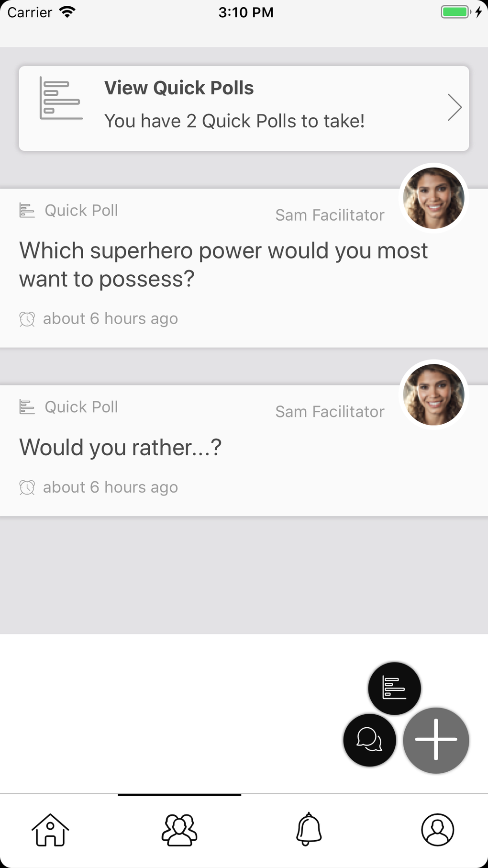Tap the chat bubbles floating button
488x868 pixels.
coord(369,740)
